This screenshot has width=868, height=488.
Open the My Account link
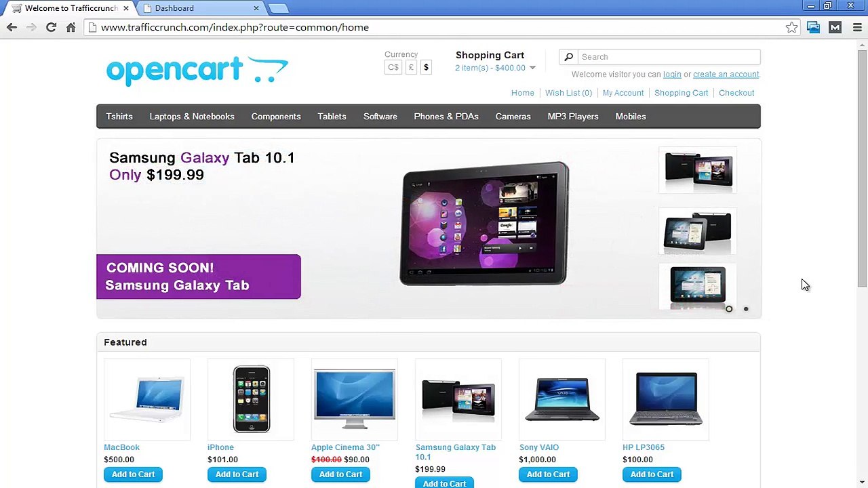click(623, 93)
